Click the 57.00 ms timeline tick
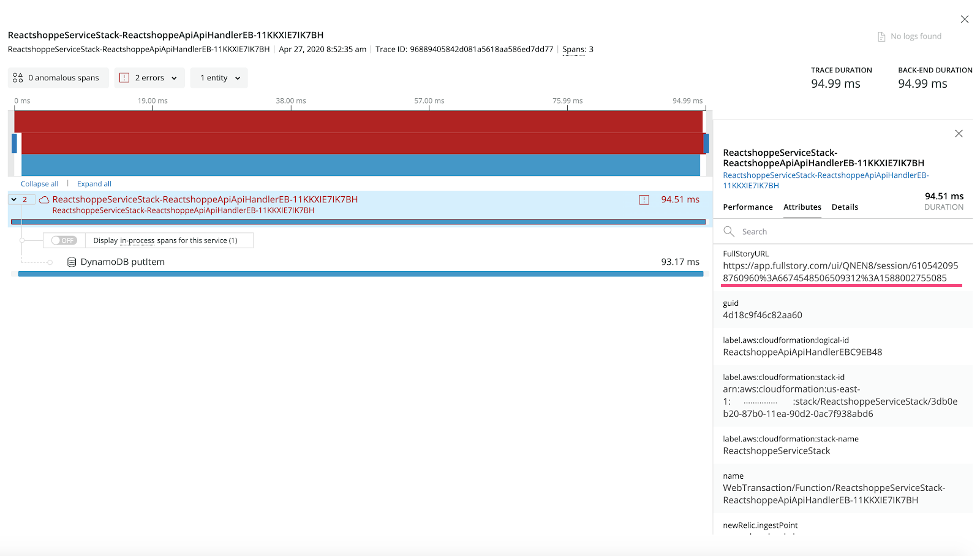The height and width of the screenshot is (556, 980). [x=429, y=101]
